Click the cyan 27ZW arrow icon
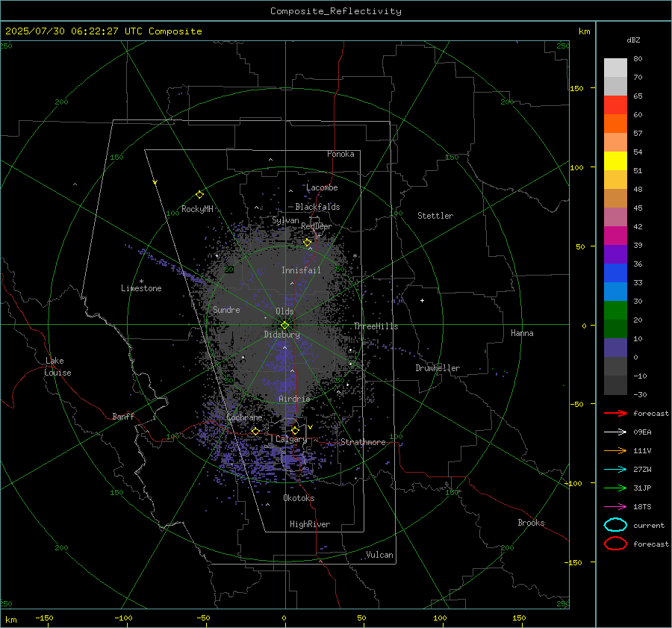The height and width of the screenshot is (628, 672). click(x=615, y=470)
